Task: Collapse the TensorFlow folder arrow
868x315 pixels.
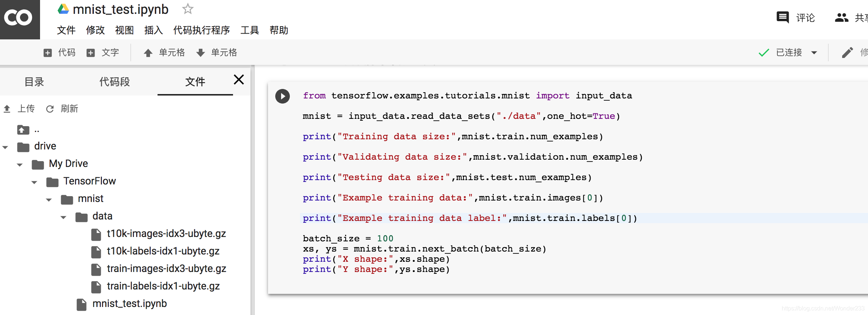Action: pyautogui.click(x=35, y=182)
